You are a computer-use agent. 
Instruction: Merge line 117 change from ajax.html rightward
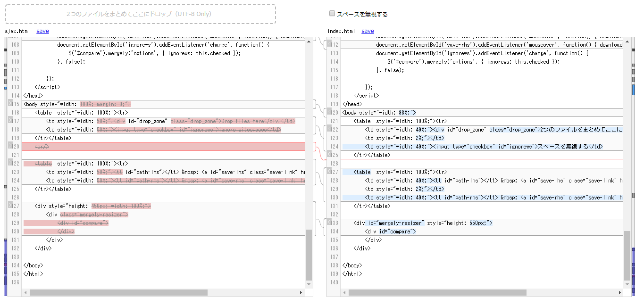pos(10,120)
